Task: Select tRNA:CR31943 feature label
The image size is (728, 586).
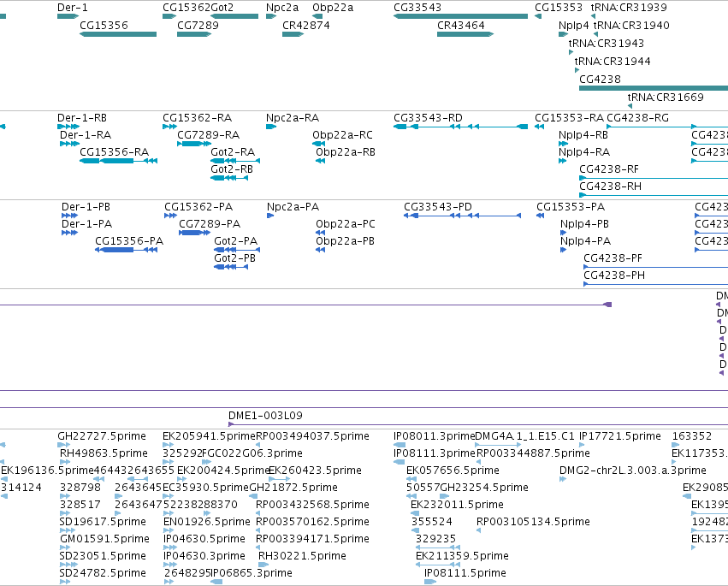Action: pos(607,43)
